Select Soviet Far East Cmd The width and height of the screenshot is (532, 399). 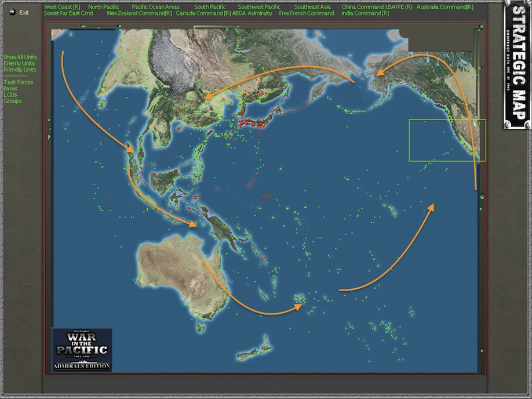click(x=68, y=13)
